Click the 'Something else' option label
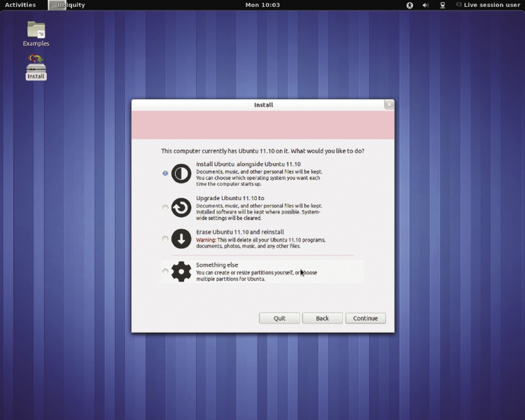525x420 pixels. pyautogui.click(x=217, y=265)
